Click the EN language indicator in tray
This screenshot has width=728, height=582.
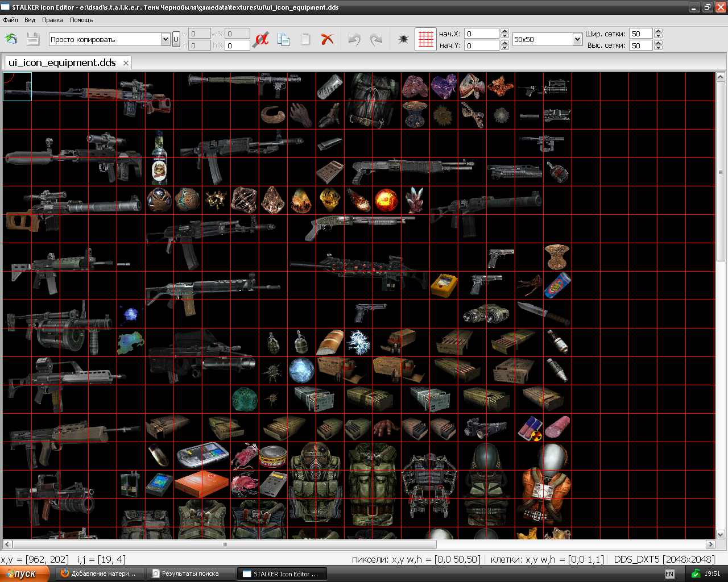[x=669, y=574]
